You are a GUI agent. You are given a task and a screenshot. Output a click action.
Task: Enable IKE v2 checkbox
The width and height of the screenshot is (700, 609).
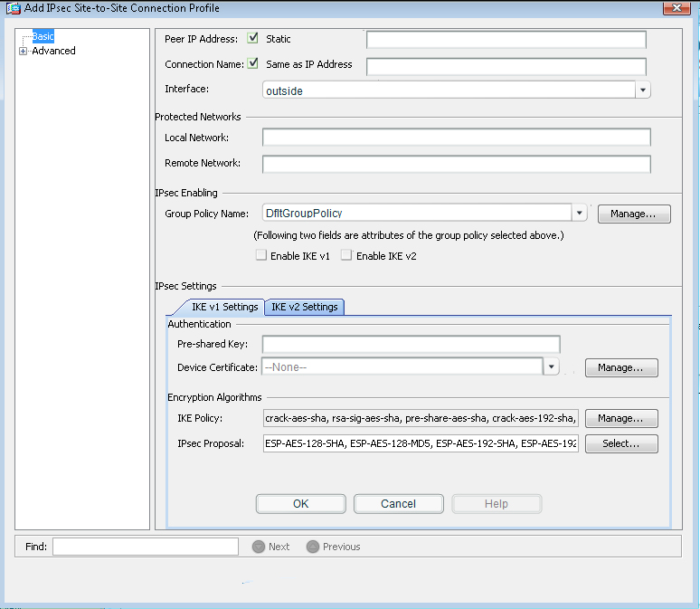(x=346, y=256)
